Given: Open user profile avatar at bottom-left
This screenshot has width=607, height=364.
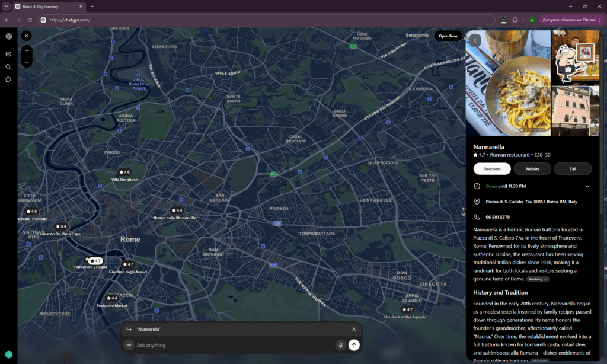Looking at the screenshot, I should pyautogui.click(x=8, y=355).
